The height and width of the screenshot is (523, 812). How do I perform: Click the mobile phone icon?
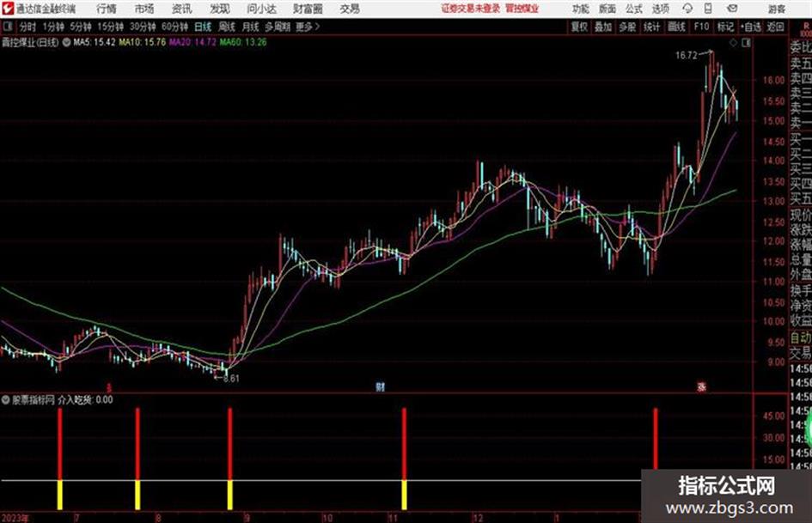coord(708,9)
